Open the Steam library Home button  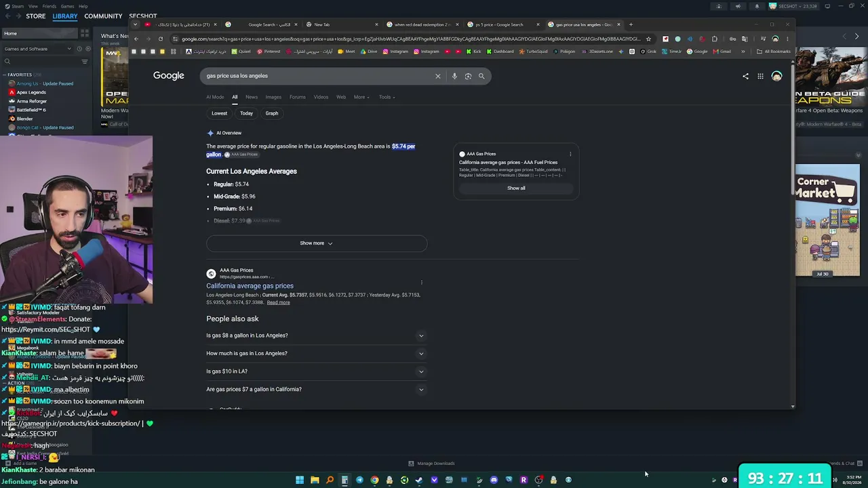39,33
